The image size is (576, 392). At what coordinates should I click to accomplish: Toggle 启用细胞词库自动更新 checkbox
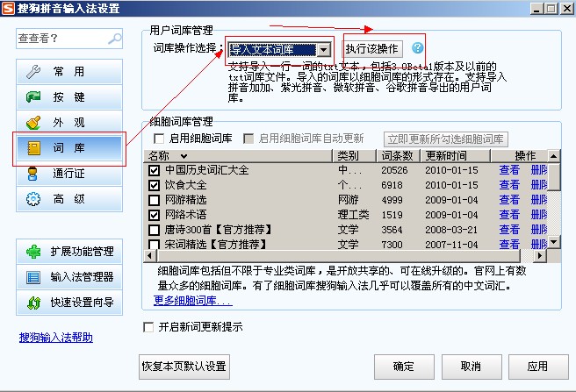(248, 139)
